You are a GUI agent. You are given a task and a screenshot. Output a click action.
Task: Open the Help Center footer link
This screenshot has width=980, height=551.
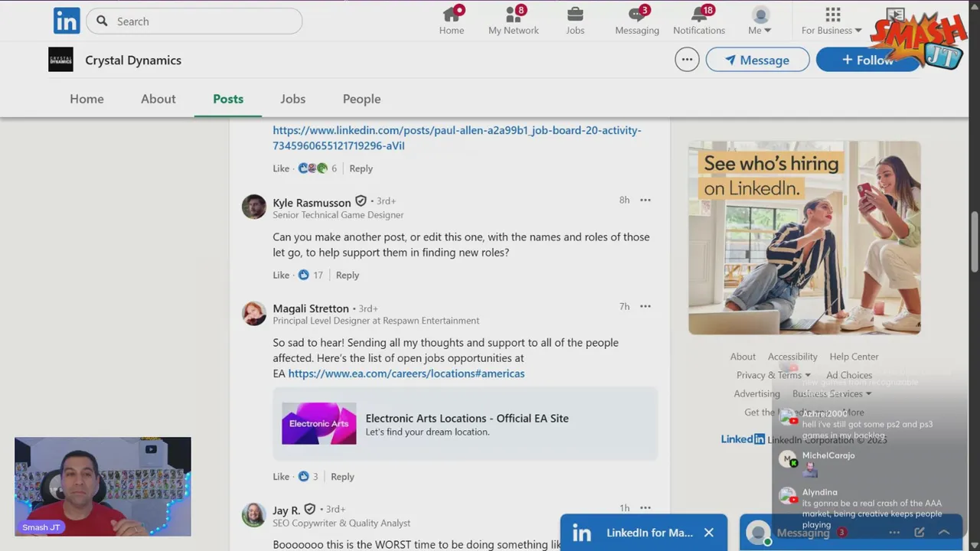(854, 357)
